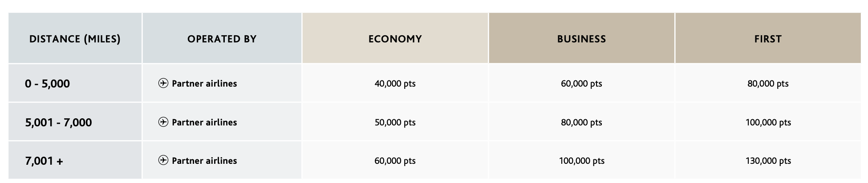
Task: Click the First column header
Action: click(x=768, y=39)
